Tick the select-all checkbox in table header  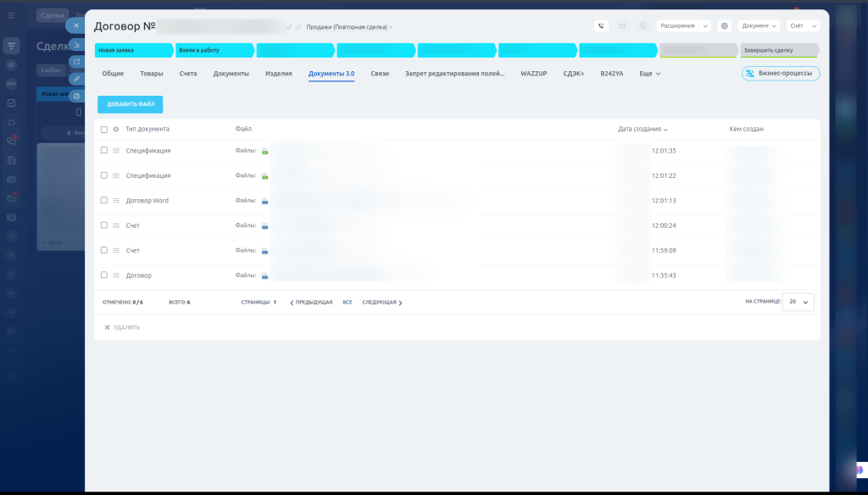click(103, 130)
